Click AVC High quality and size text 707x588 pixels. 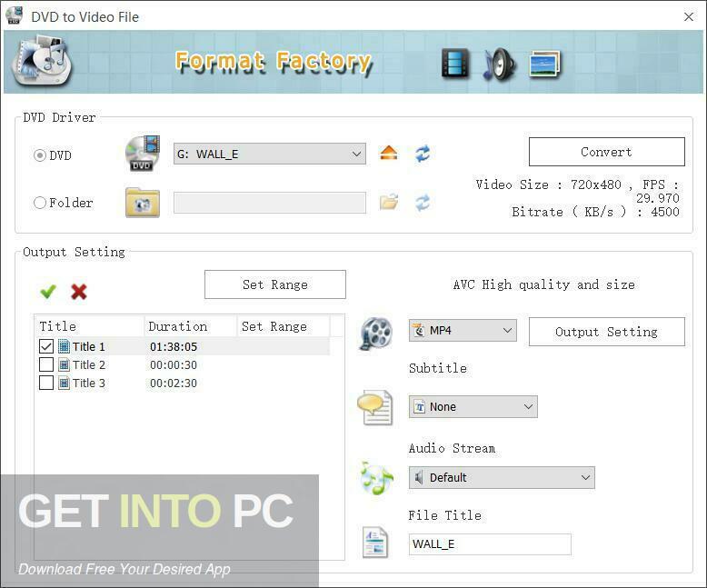[x=543, y=284]
